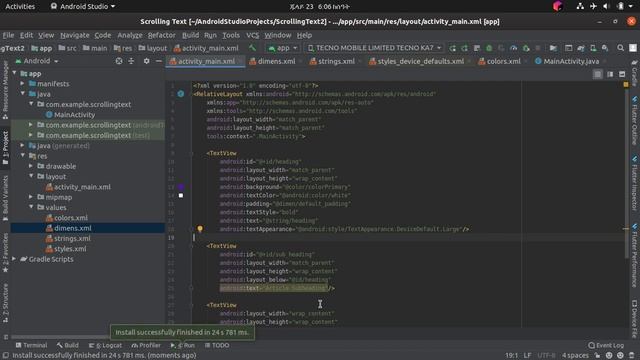Click the white color gutter swatch
This screenshot has width=640, height=360.
click(x=181, y=196)
